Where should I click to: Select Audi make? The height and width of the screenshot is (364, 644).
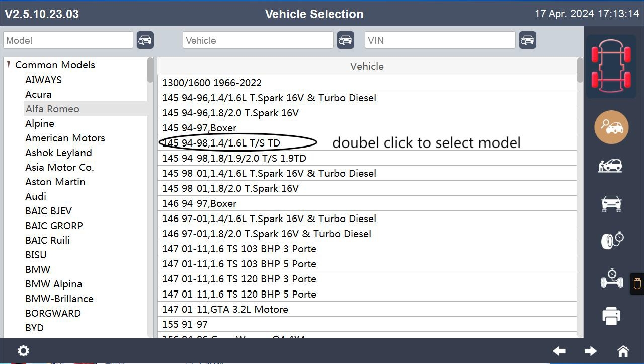point(36,196)
